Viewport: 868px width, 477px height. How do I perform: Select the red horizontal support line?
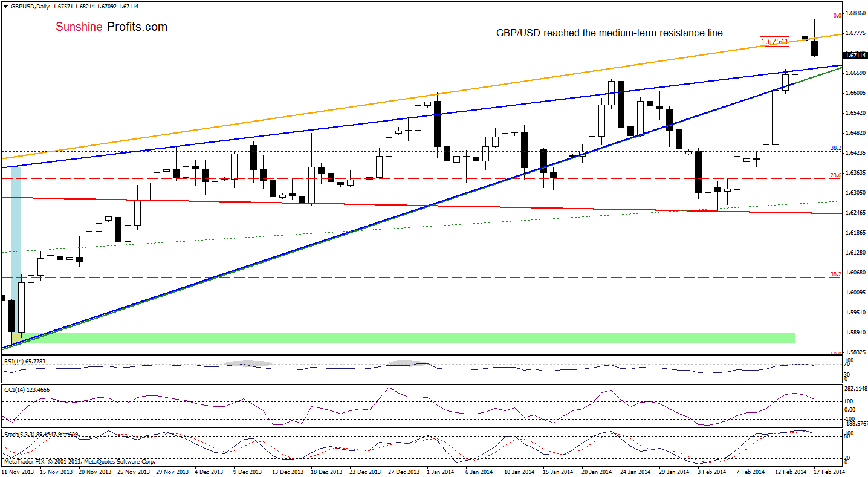423,206
